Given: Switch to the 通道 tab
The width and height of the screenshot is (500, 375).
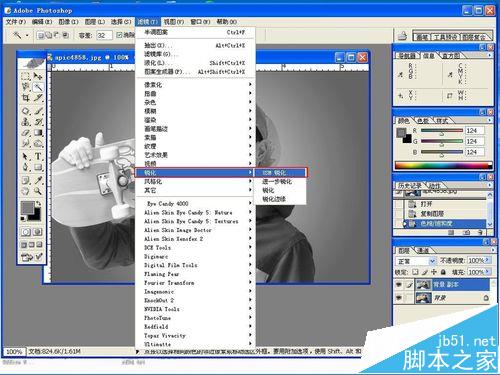Looking at the screenshot, I should (x=423, y=250).
